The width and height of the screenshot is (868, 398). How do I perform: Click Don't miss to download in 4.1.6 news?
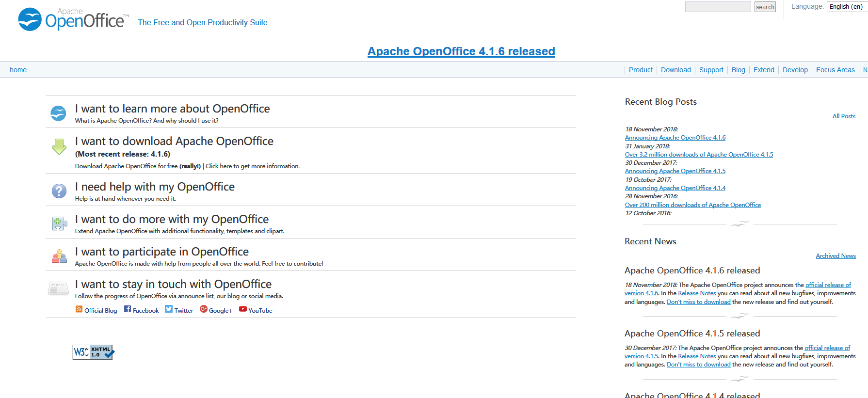(698, 302)
